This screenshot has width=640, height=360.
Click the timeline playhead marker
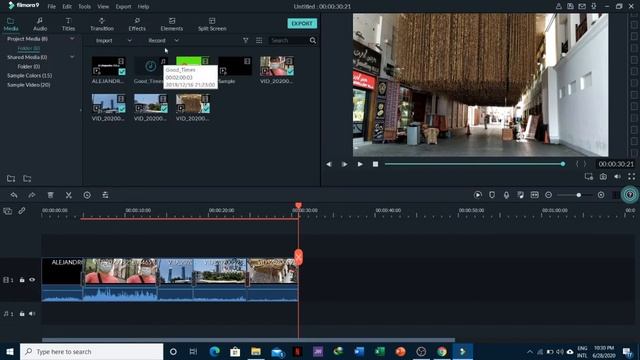point(298,205)
